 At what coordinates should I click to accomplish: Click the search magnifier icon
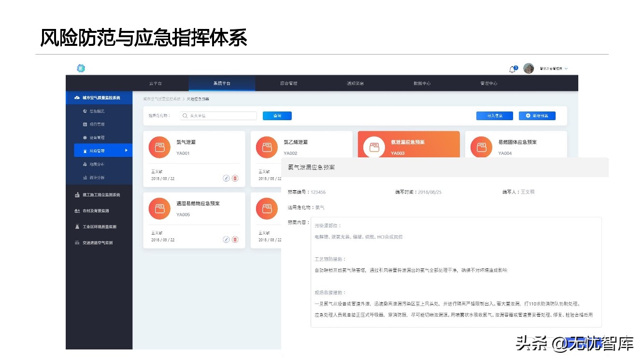[x=185, y=116]
